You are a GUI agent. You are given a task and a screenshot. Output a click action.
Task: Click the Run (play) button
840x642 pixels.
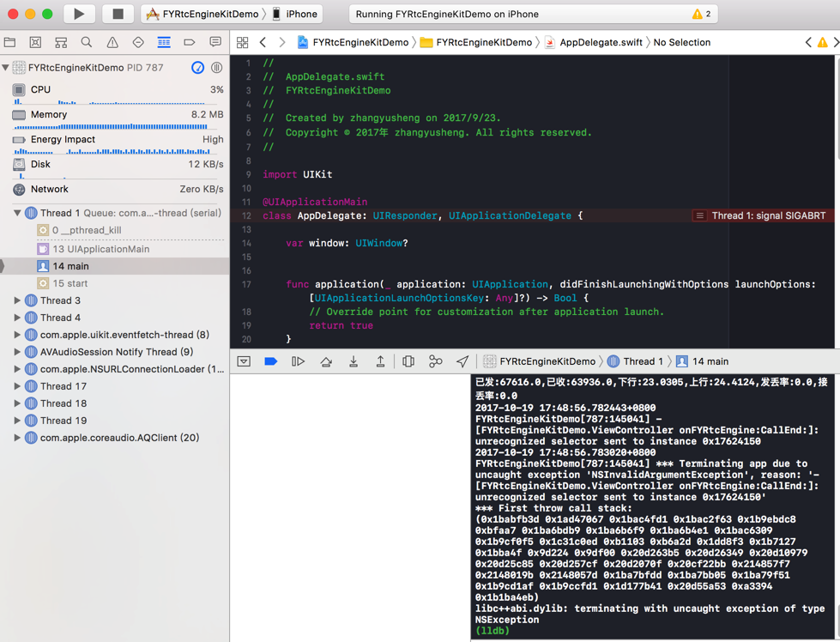click(79, 14)
